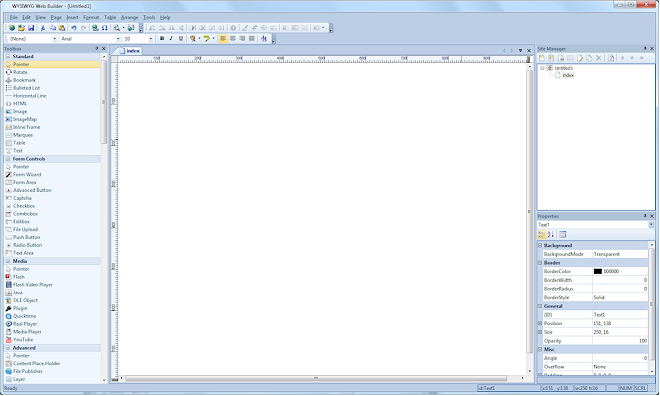The height and width of the screenshot is (396, 660).
Task: Click the Save icon in the toolbar
Action: coord(31,28)
